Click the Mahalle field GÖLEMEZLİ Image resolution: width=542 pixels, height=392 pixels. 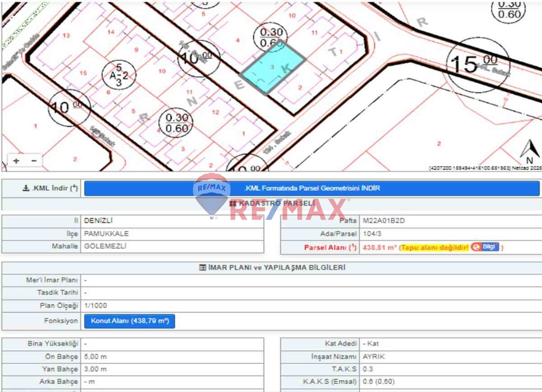105,247
